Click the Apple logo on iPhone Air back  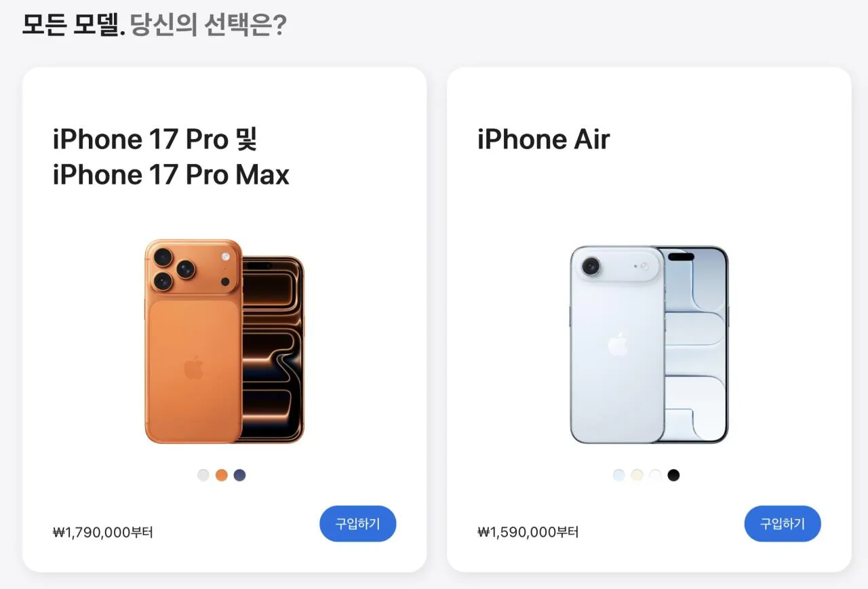618,344
